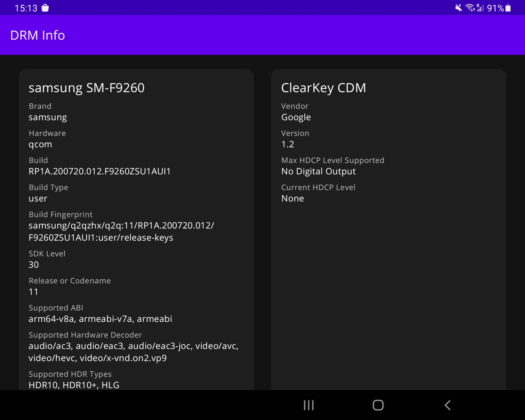The height and width of the screenshot is (420, 525).
Task: Tap the muted sound icon in status bar
Action: tap(458, 8)
